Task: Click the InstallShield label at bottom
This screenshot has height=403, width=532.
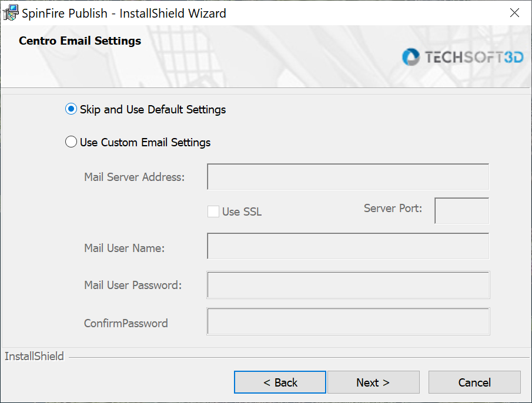Action: click(34, 357)
